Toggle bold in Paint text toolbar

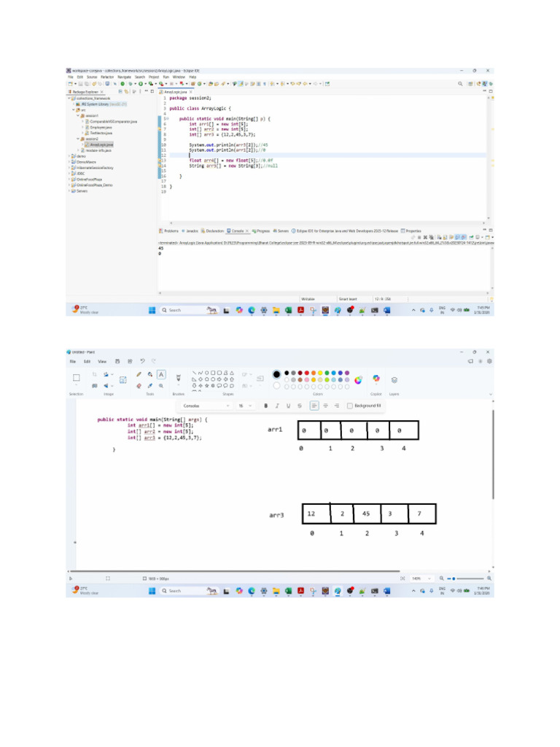tap(265, 406)
